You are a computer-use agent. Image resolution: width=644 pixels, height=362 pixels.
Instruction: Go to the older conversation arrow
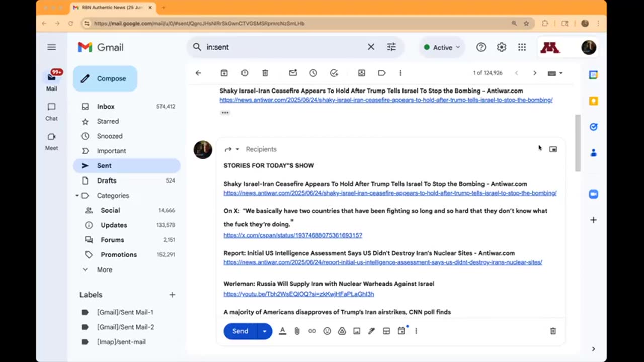click(x=535, y=73)
